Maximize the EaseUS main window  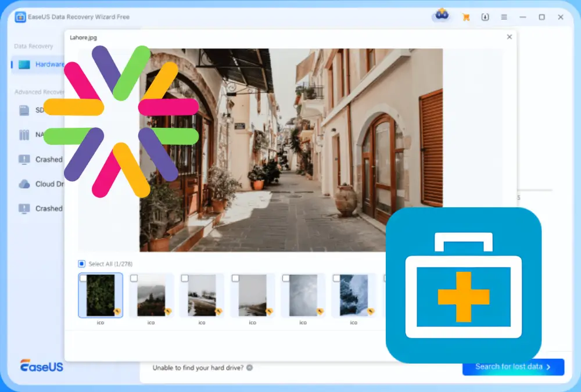click(541, 17)
